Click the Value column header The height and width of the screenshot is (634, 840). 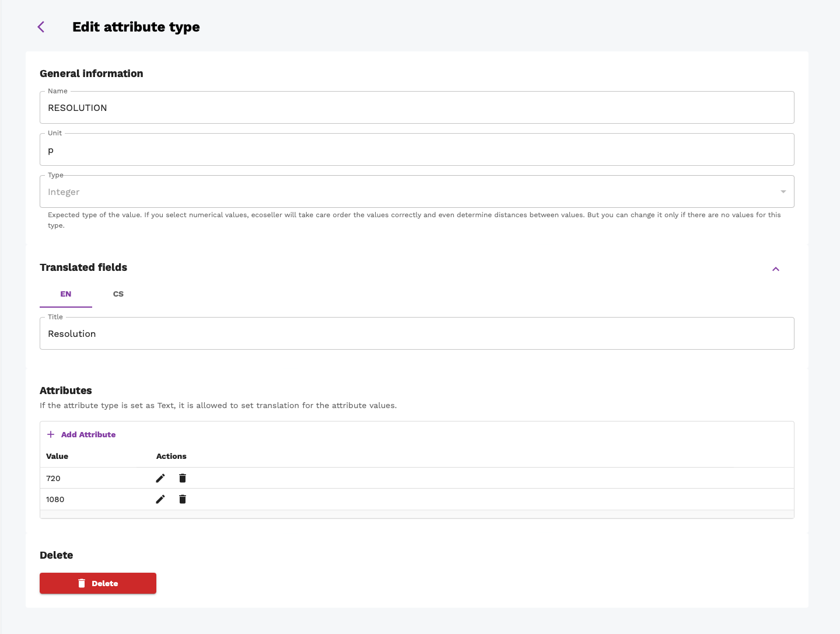[x=57, y=457]
